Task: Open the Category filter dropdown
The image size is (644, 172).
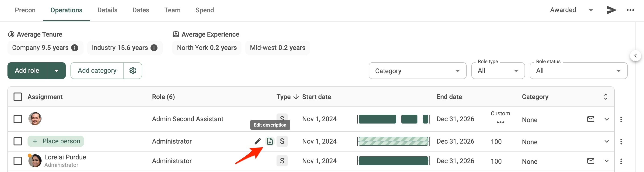Action: (417, 71)
